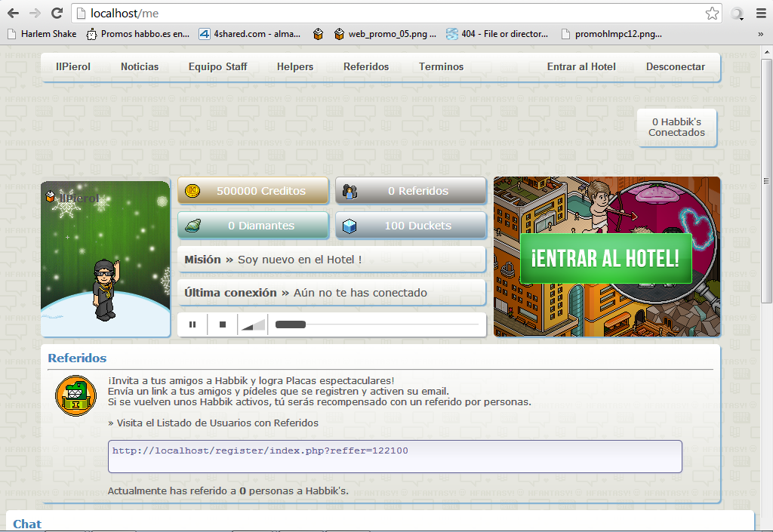Click the green ¡ENTRAR AL HOTEL! button
The height and width of the screenshot is (532, 773).
click(606, 259)
